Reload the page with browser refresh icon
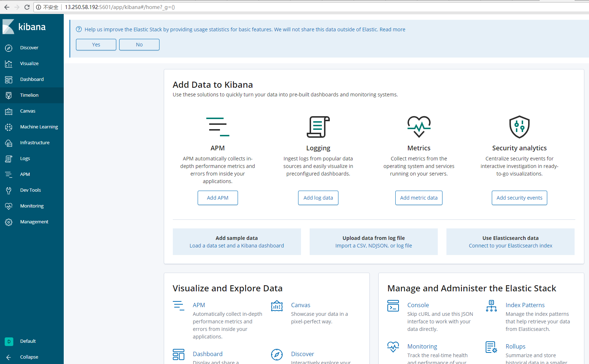Screen dimensions: 589x364 click(x=27, y=7)
